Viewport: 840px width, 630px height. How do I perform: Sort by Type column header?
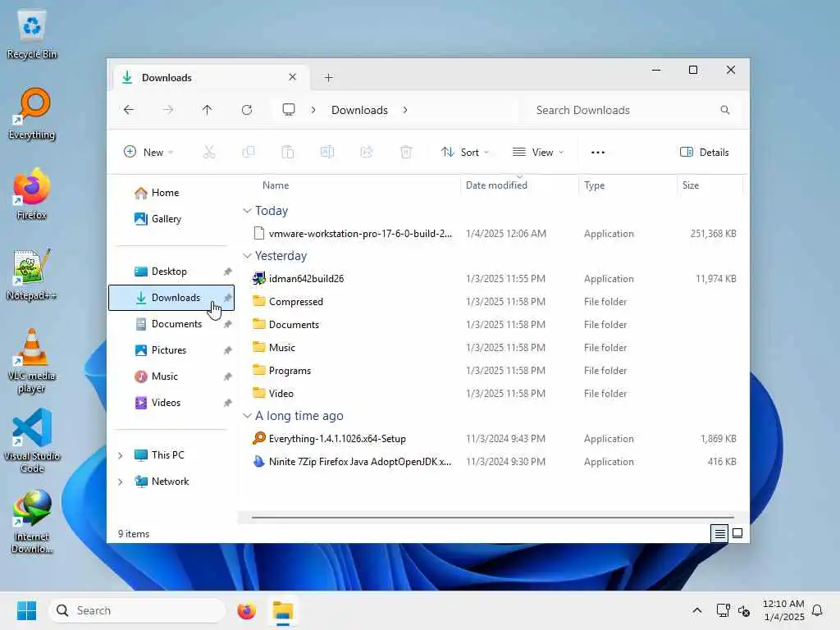(x=594, y=185)
